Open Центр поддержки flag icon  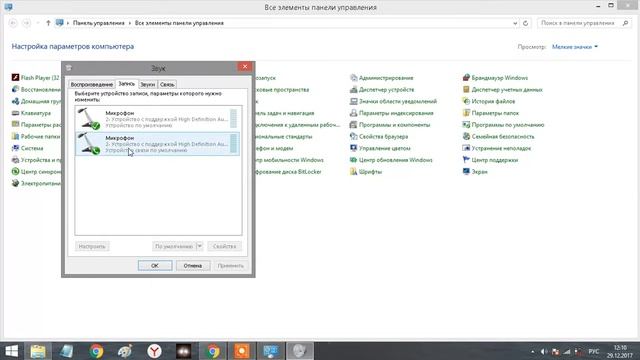point(466,160)
